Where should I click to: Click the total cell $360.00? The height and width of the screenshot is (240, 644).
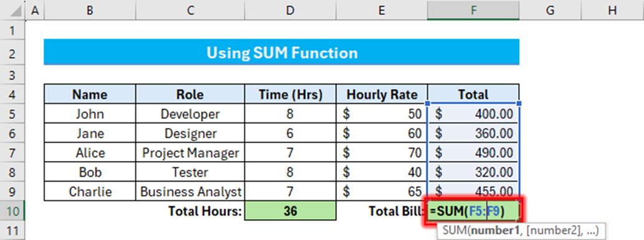click(473, 133)
